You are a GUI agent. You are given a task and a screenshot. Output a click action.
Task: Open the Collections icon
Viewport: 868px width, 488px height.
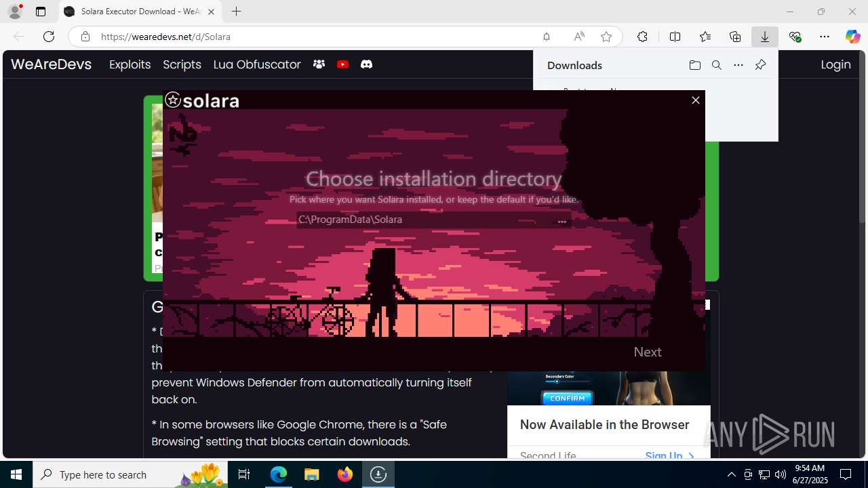(735, 37)
